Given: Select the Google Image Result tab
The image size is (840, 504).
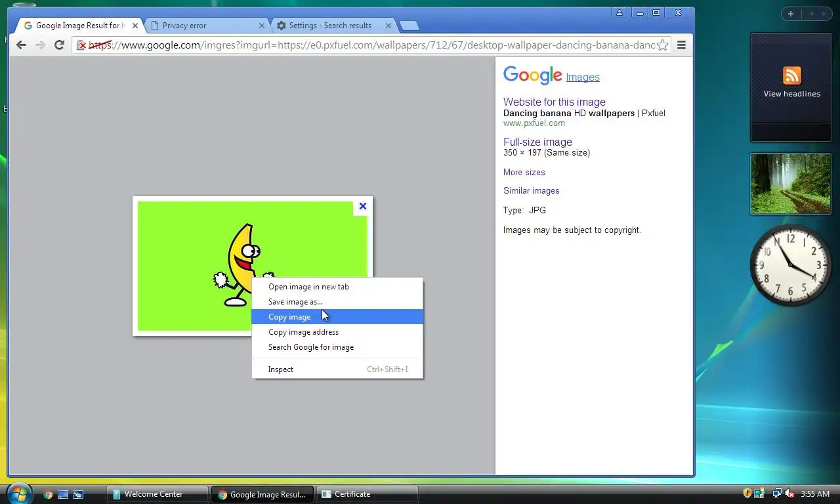Looking at the screenshot, I should pyautogui.click(x=80, y=26).
